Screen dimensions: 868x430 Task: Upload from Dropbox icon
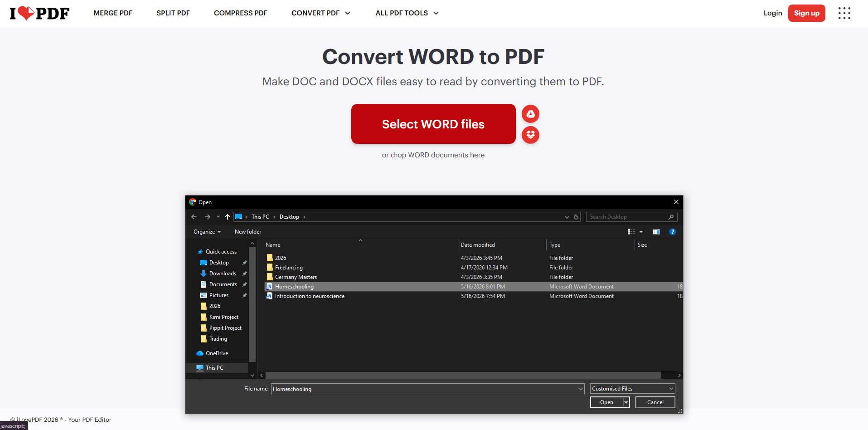click(x=530, y=135)
